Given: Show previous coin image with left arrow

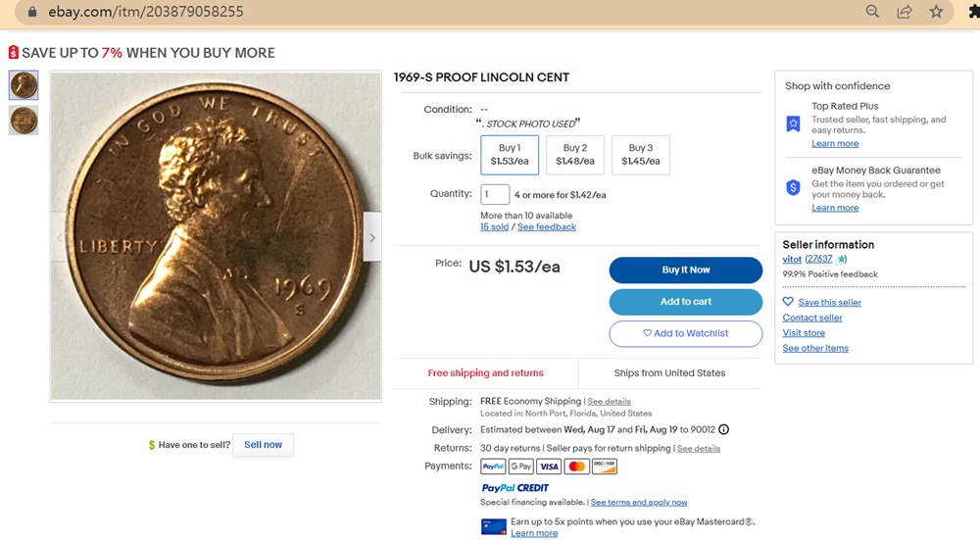Looking at the screenshot, I should point(60,237).
